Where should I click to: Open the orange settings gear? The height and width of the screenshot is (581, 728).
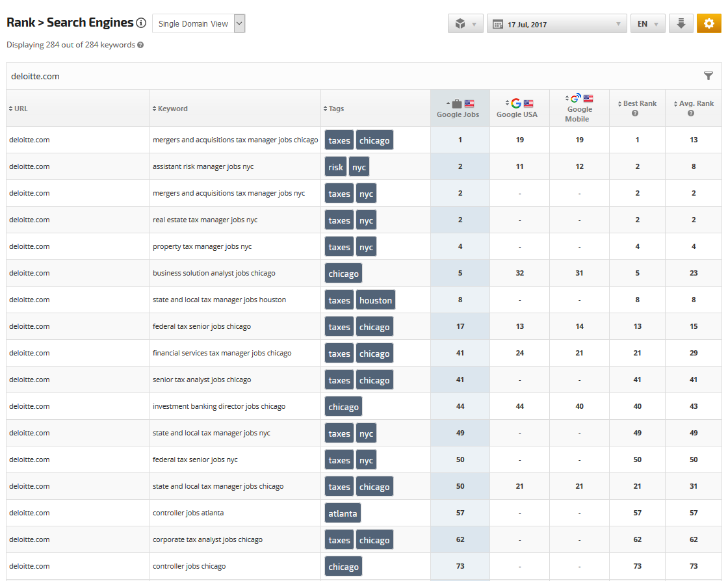708,24
